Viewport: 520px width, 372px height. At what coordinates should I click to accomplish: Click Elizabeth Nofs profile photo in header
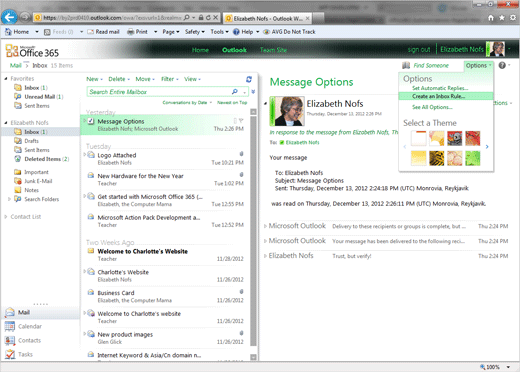[495, 49]
